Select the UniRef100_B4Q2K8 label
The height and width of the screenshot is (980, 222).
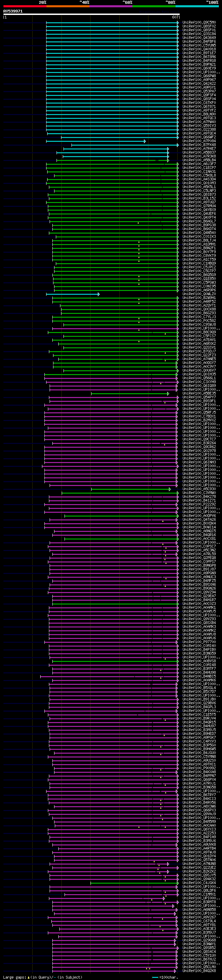199,971
